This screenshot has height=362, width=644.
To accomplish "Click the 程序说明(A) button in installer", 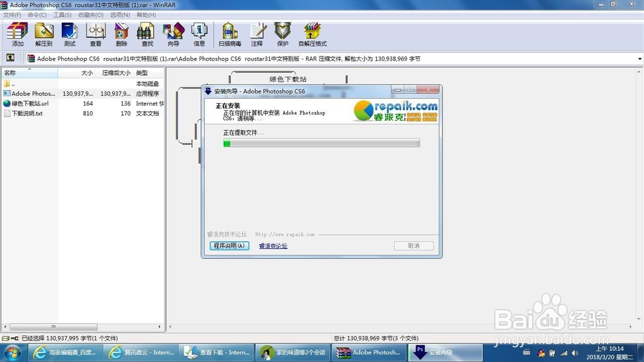I will (x=229, y=245).
